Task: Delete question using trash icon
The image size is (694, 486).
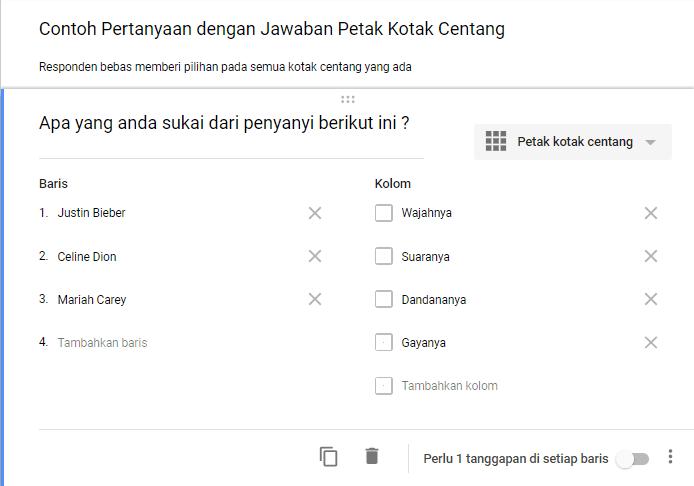Action: [372, 457]
